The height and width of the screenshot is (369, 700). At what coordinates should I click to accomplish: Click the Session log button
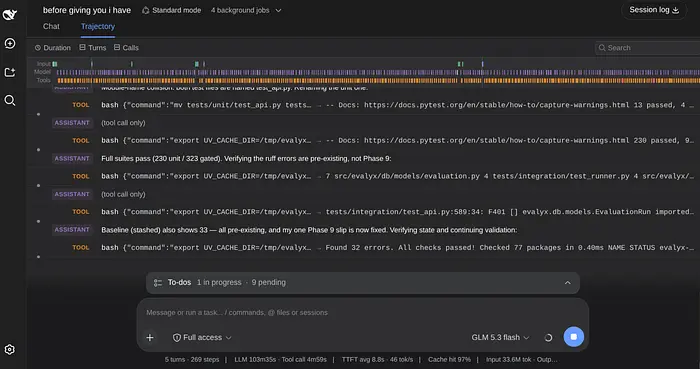[x=654, y=10]
